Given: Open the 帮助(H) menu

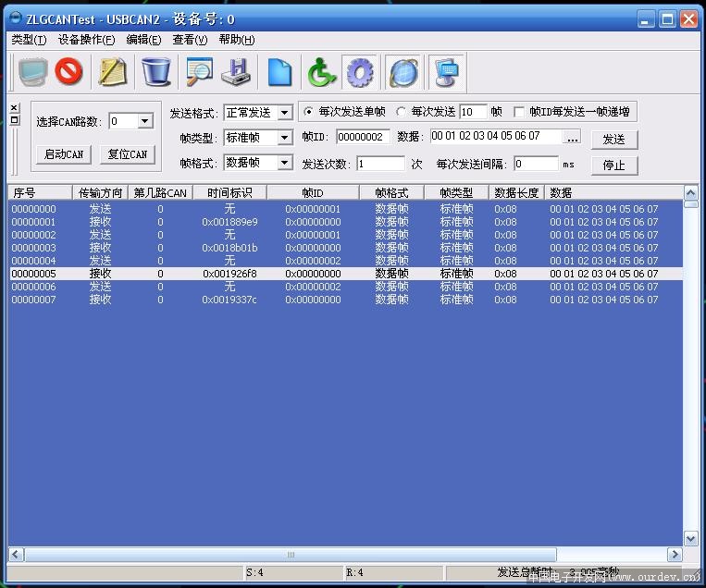Looking at the screenshot, I should pyautogui.click(x=237, y=40).
